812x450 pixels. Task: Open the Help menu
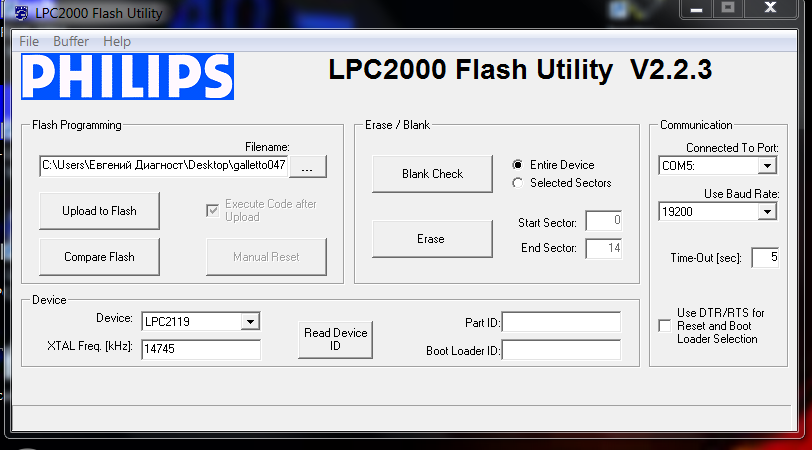(x=117, y=41)
